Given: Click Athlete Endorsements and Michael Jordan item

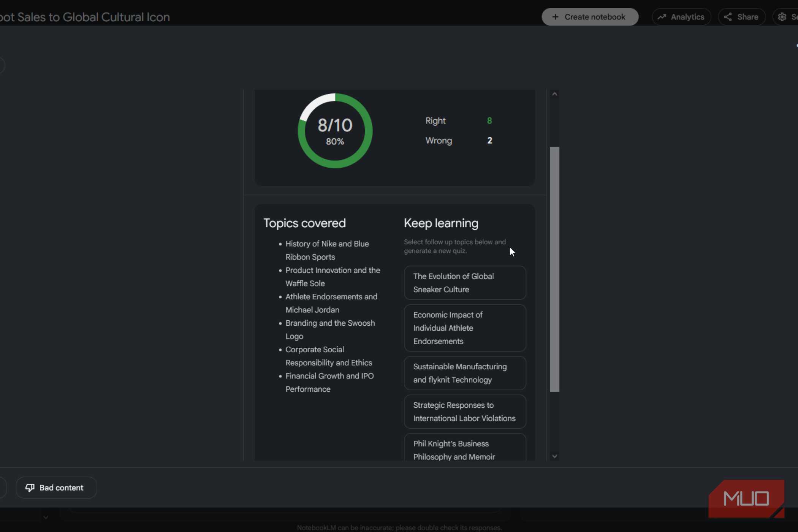Looking at the screenshot, I should [x=331, y=303].
